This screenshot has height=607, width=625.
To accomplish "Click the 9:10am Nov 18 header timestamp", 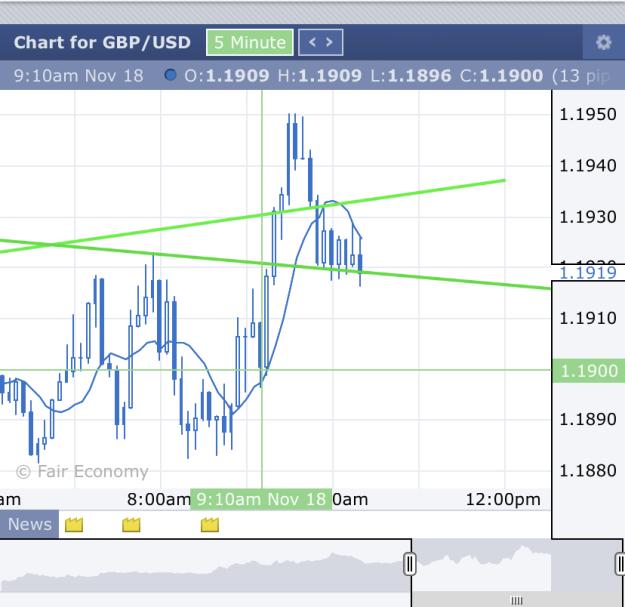I will tap(79, 75).
